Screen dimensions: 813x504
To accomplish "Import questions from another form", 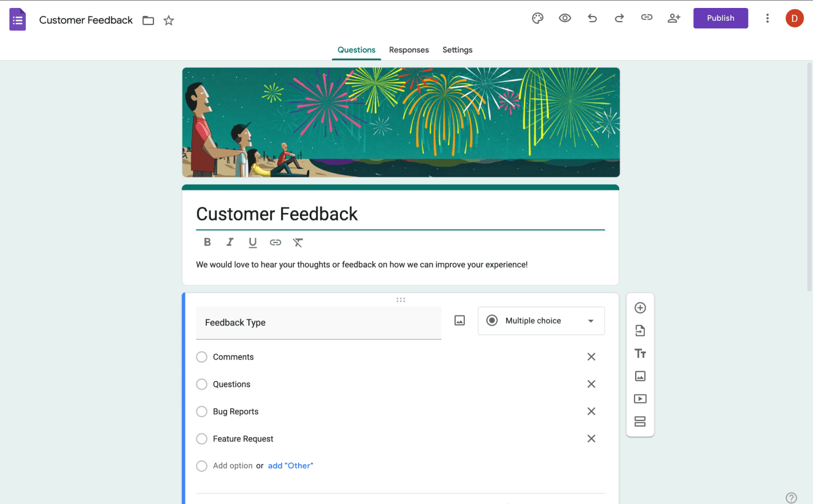I will coord(640,331).
